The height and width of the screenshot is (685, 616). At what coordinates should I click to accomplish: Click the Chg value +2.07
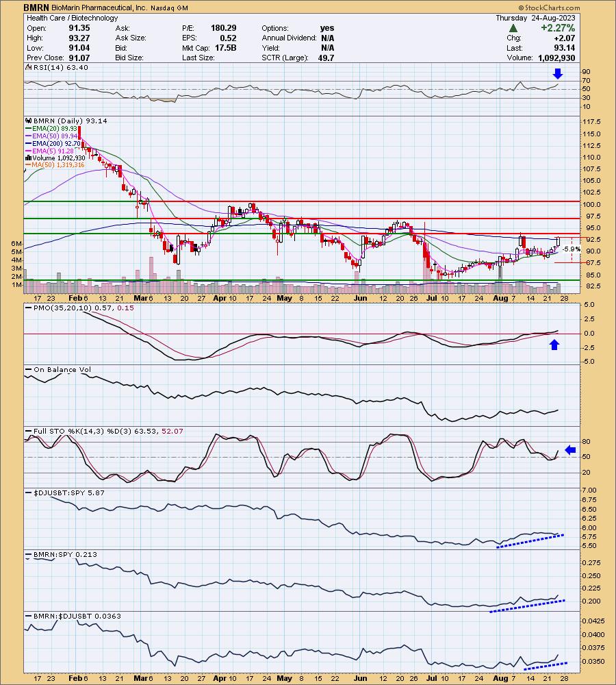pyautogui.click(x=563, y=38)
